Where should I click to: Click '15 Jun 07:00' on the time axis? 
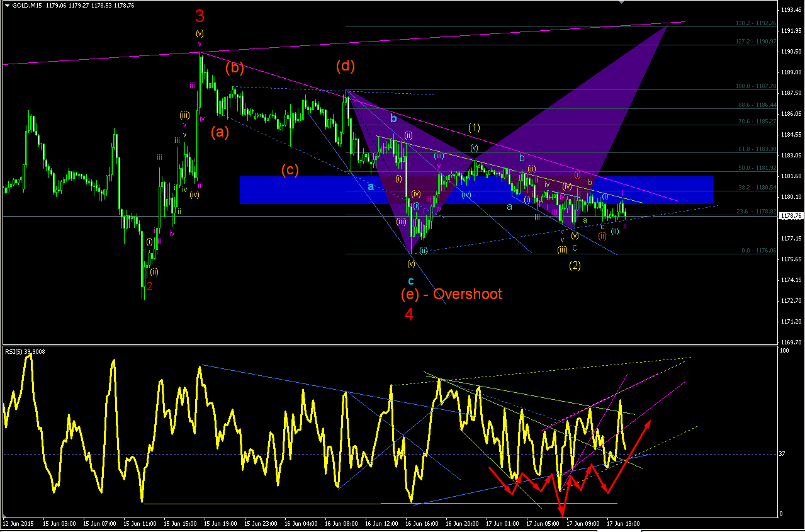(99, 523)
